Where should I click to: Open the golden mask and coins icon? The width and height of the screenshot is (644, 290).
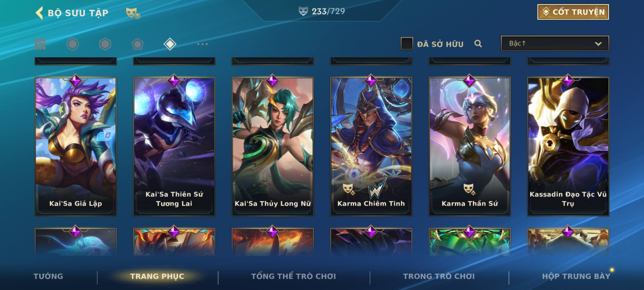tap(133, 13)
